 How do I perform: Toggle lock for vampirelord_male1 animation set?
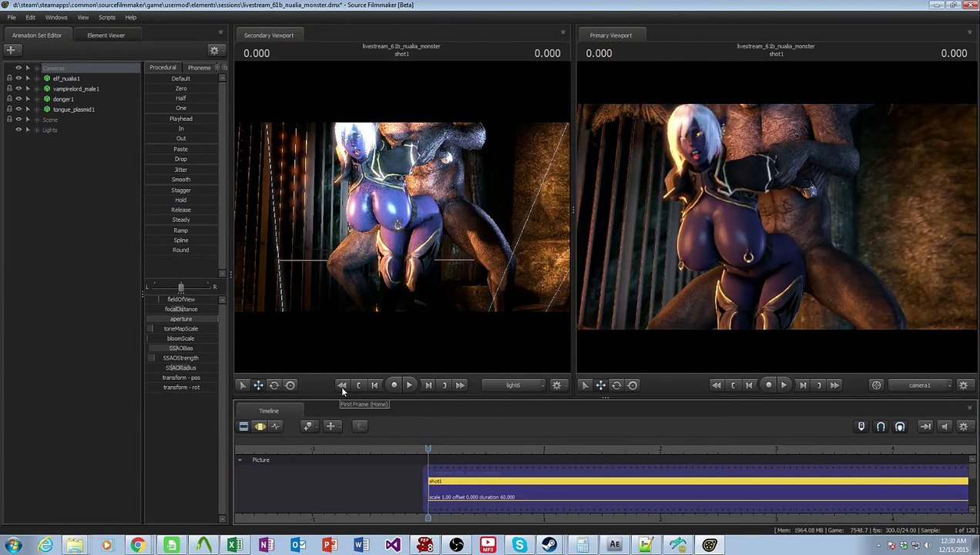(9, 89)
